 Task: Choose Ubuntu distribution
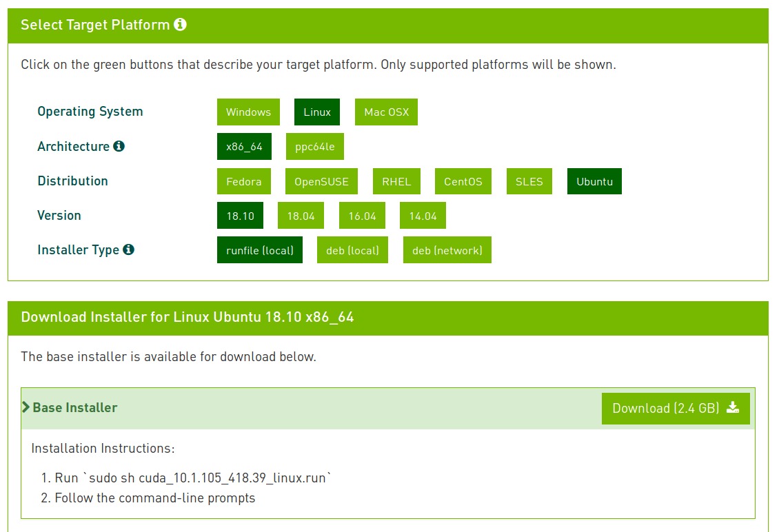coord(594,181)
